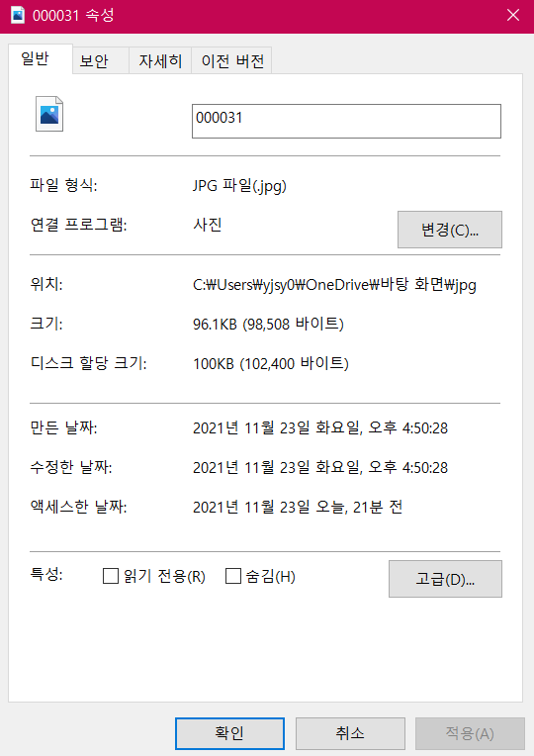The height and width of the screenshot is (756, 534).
Task: Click the 연결 프로그램: label
Action: [78, 225]
